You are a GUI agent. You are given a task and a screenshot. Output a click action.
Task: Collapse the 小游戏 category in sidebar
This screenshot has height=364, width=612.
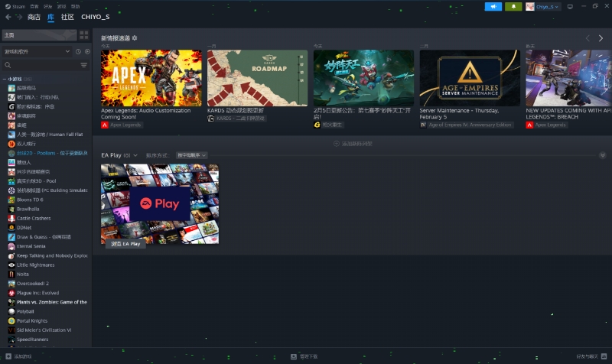point(5,79)
